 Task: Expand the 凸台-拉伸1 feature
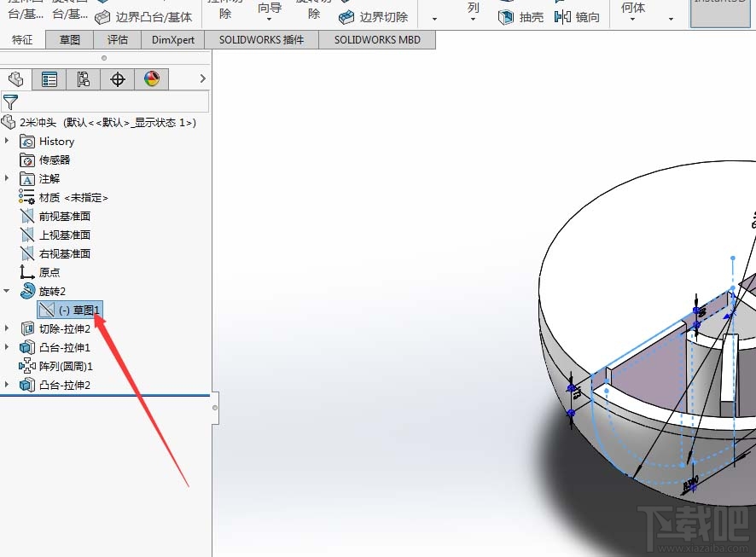(x=8, y=347)
